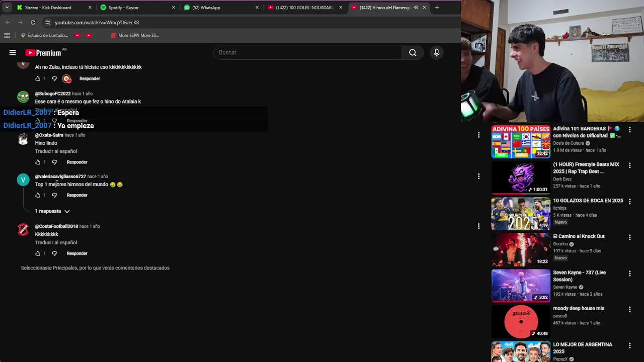Open options for Freestyle Beats MIX video
Screen dimensions: 644x362
pyautogui.click(x=629, y=165)
